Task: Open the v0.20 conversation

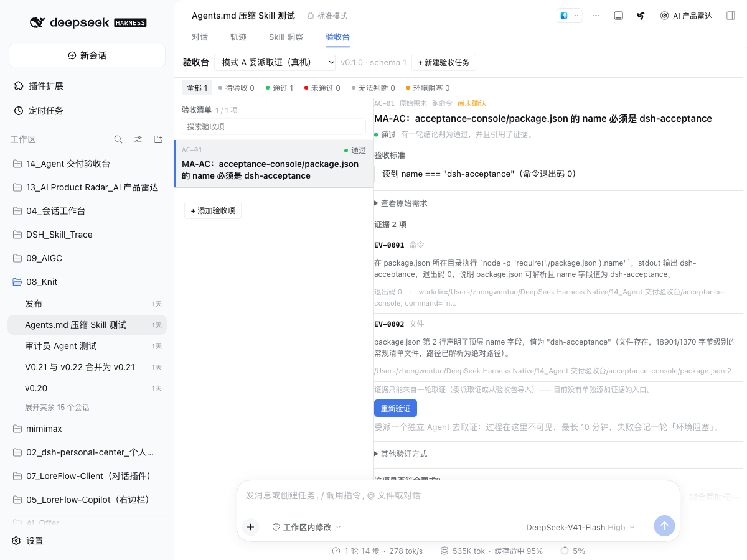Action: click(87, 388)
